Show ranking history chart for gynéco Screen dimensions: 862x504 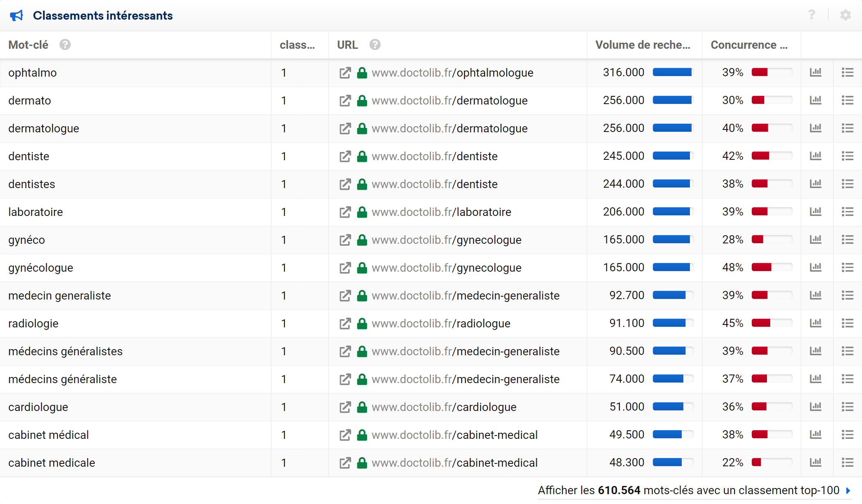coord(816,240)
